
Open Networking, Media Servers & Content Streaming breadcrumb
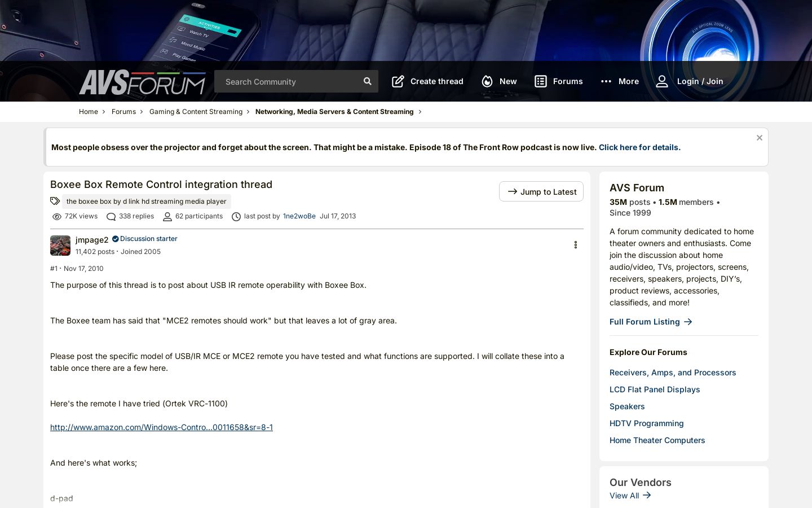tap(334, 112)
